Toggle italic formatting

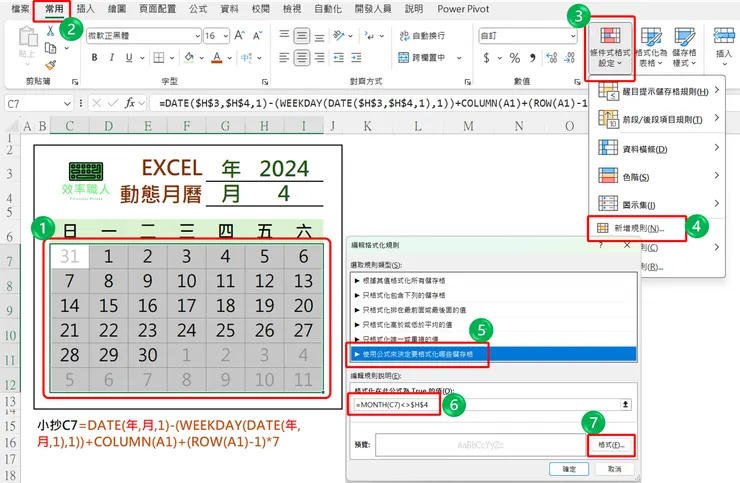point(112,58)
